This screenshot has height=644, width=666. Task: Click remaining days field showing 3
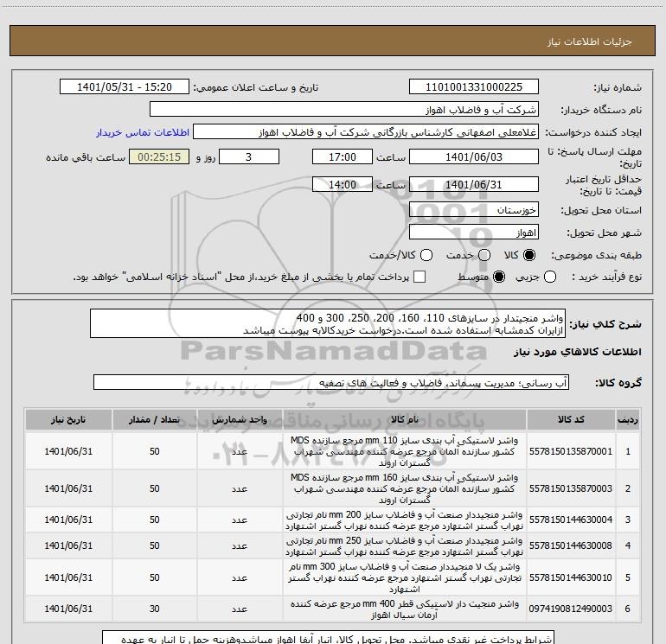tap(249, 156)
